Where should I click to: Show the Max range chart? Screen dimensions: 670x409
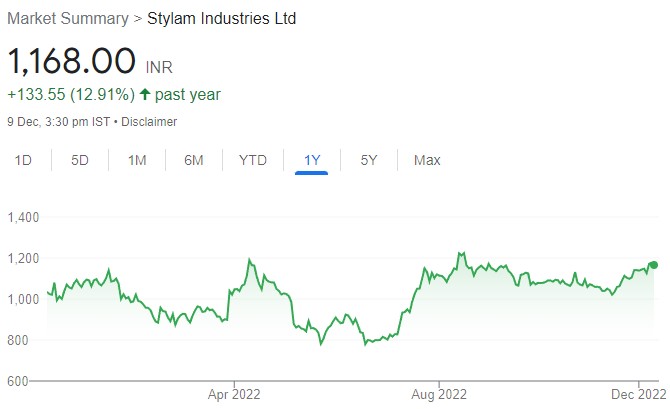click(x=427, y=160)
